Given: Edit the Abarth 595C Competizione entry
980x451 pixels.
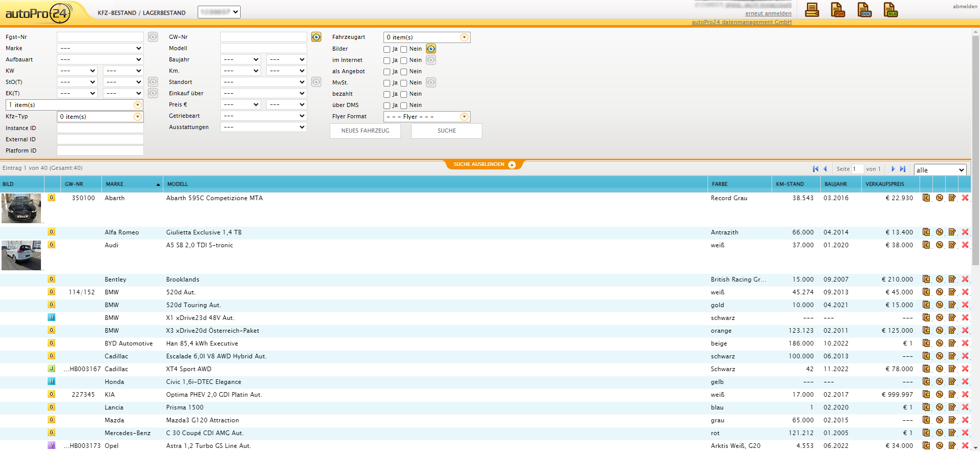Looking at the screenshot, I should coord(952,198).
